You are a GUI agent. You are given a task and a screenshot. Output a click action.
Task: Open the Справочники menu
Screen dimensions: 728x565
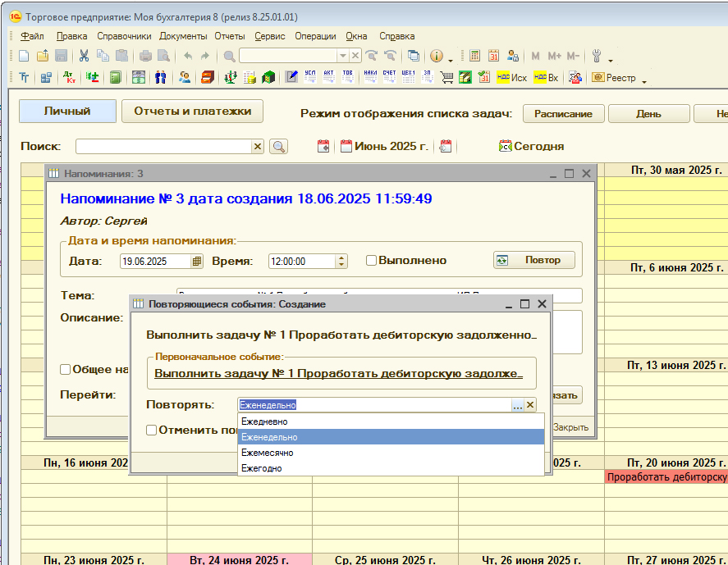coord(124,36)
